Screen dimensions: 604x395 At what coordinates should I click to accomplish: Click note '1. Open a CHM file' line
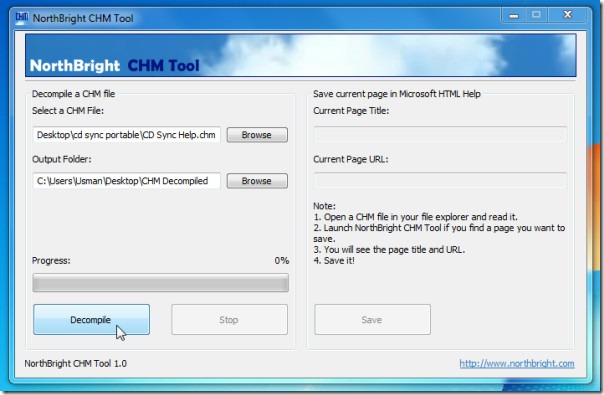click(x=415, y=217)
